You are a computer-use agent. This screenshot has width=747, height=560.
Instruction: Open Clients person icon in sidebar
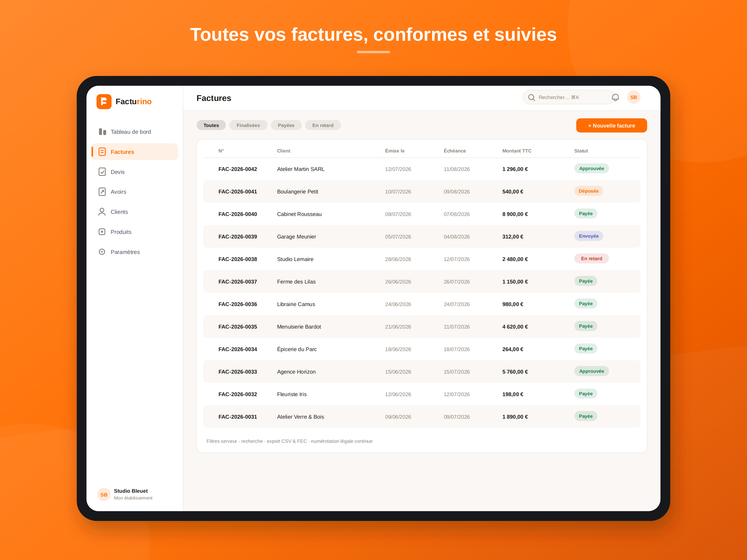pyautogui.click(x=102, y=212)
